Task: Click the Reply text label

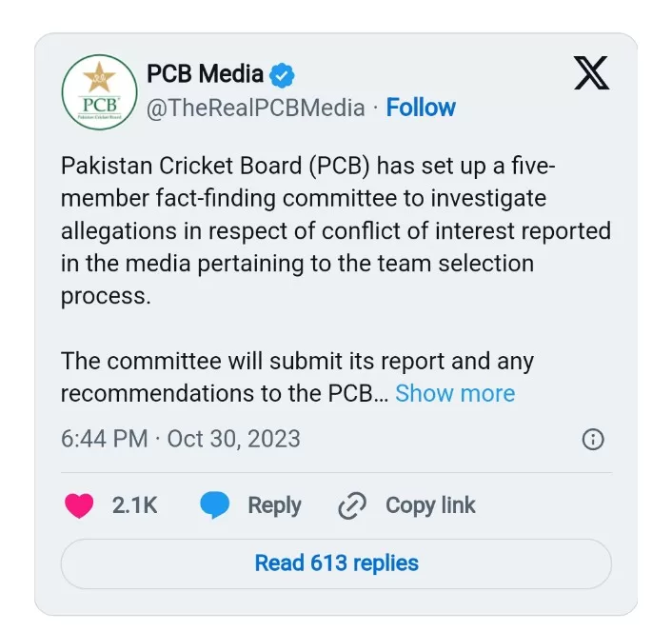Action: click(x=274, y=505)
